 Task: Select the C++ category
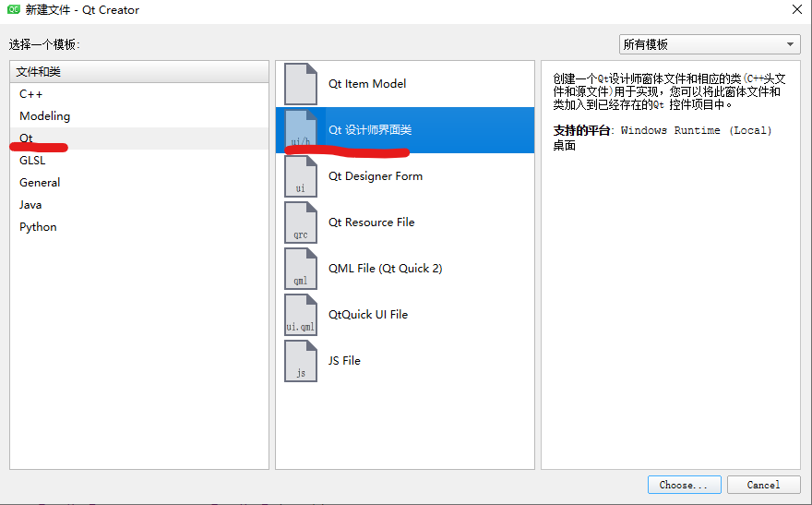(x=139, y=94)
